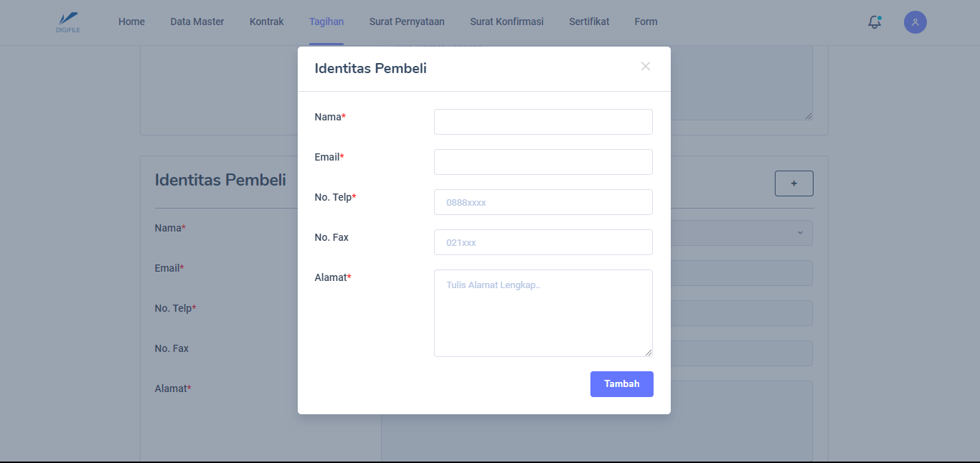
Task: Focus the No. Fax input field
Action: tap(543, 242)
